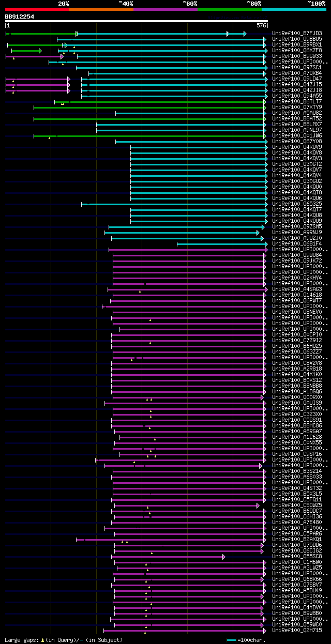Select the UniRef100_Q2KHY4 label
The width and height of the screenshot is (331, 644).
click(297, 278)
